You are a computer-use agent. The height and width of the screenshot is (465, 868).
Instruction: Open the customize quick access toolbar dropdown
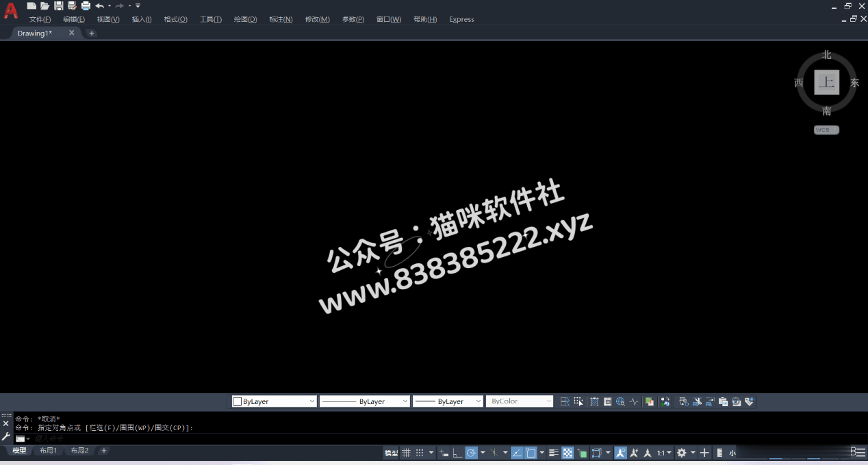tap(138, 5)
